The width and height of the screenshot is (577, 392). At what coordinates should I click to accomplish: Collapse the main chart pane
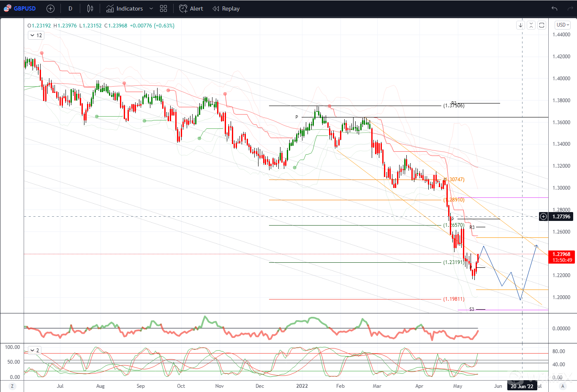click(x=531, y=25)
